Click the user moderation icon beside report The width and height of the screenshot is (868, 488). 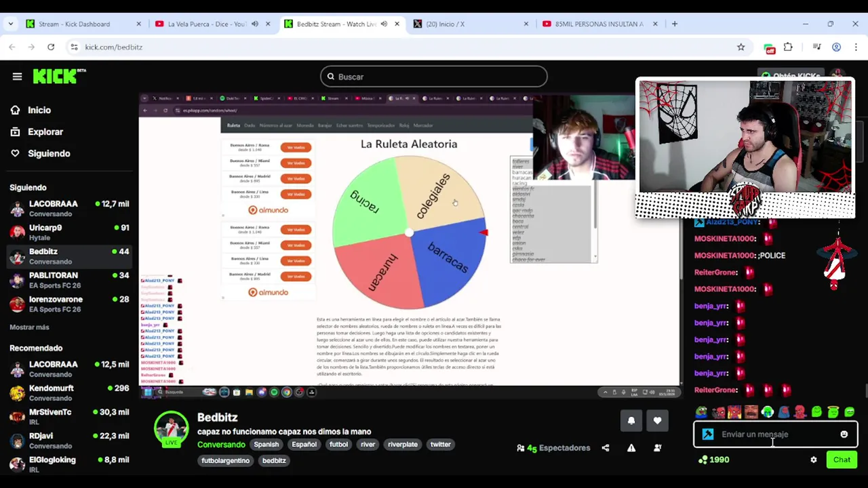657,448
